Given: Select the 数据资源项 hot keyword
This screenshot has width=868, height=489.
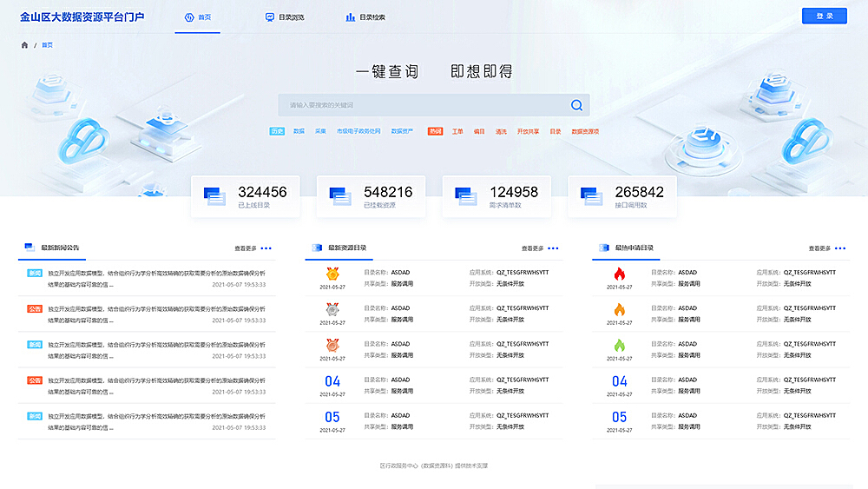Looking at the screenshot, I should (x=585, y=131).
